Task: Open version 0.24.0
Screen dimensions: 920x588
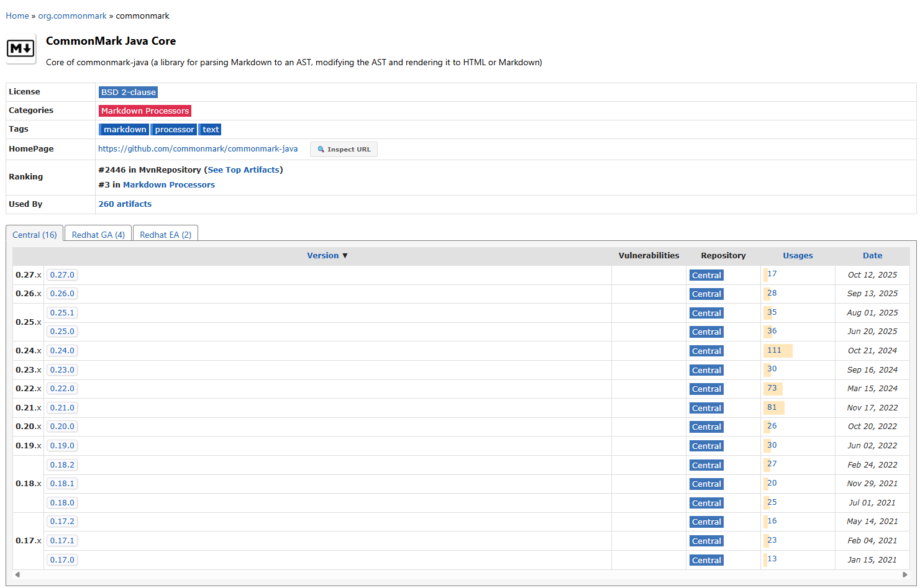Action: point(62,350)
